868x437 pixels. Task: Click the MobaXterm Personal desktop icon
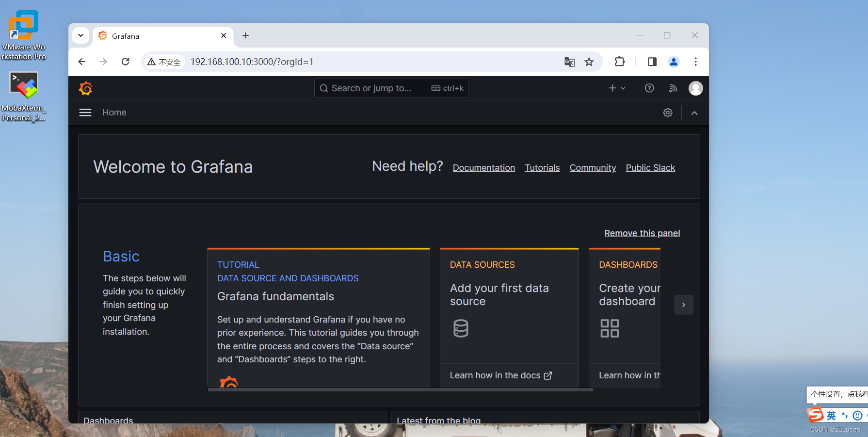point(24,97)
